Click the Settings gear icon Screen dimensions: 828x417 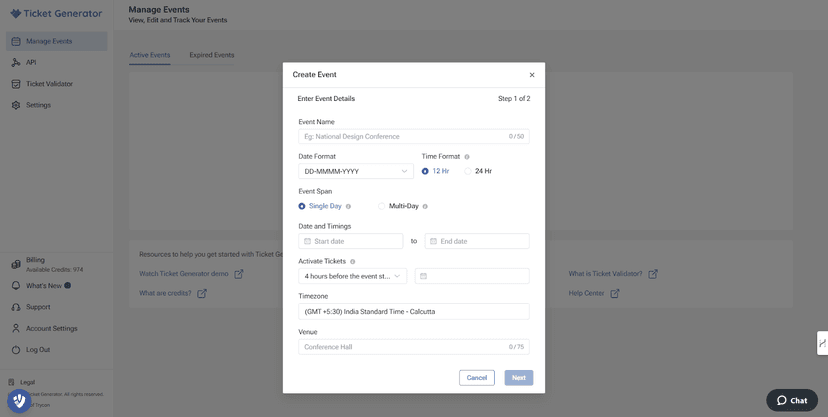(16, 105)
